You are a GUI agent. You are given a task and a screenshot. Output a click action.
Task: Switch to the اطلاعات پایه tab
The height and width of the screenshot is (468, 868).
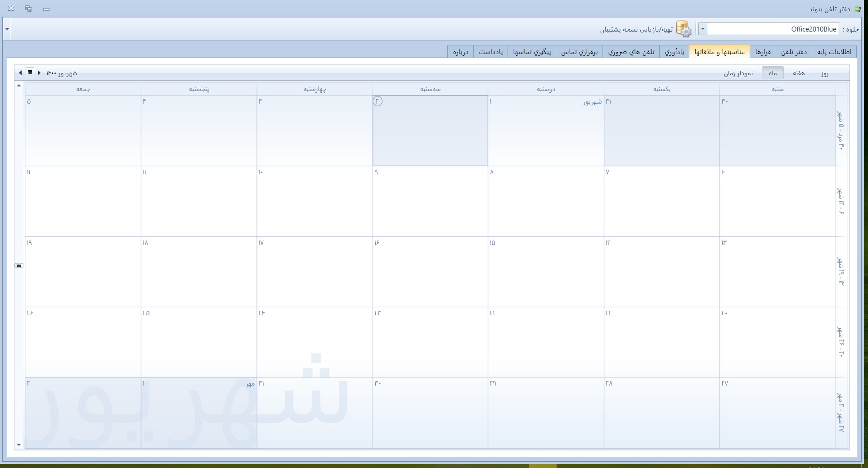(x=834, y=52)
